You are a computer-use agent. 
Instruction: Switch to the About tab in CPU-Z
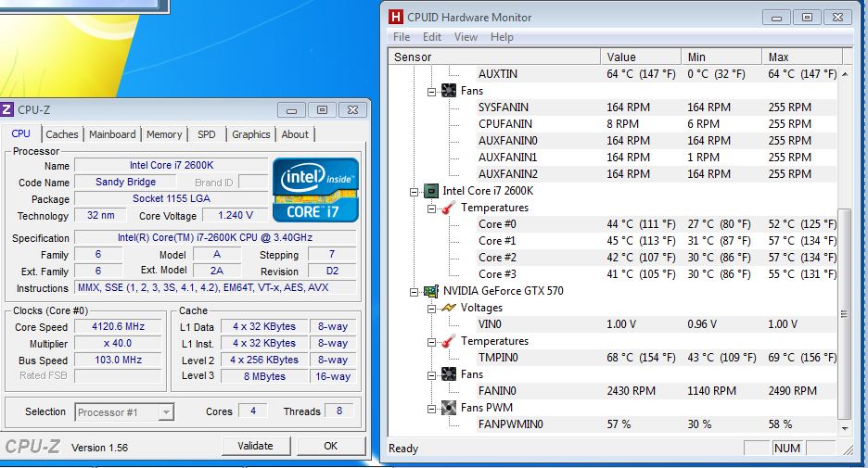click(295, 134)
